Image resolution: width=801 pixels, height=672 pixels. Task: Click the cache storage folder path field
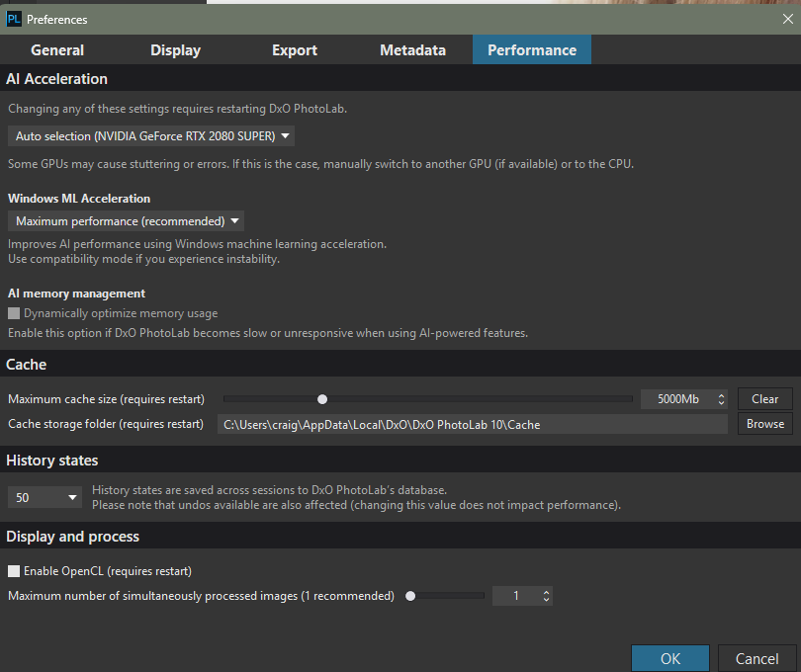473,424
